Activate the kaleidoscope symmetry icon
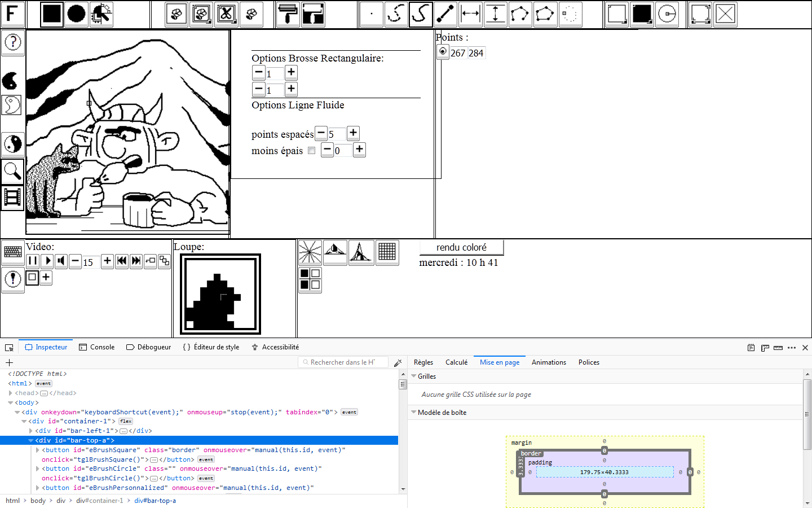 pos(310,252)
